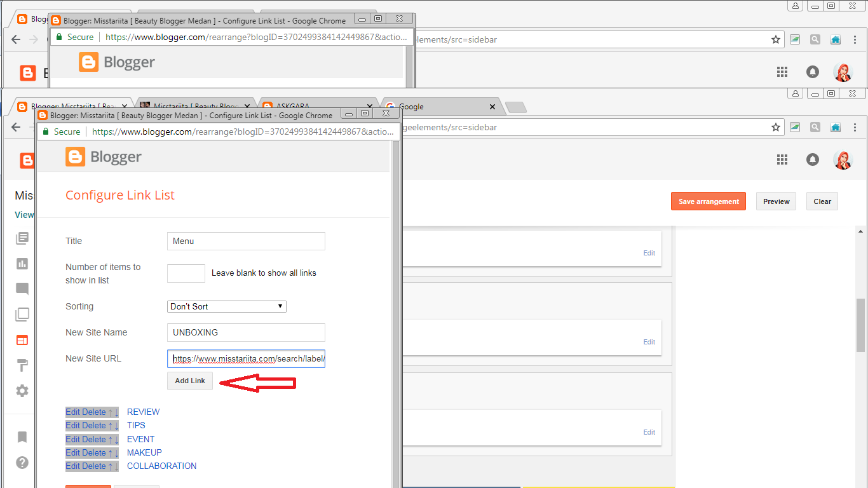868x488 pixels.
Task: Focus the New Site URL field
Action: (x=246, y=358)
